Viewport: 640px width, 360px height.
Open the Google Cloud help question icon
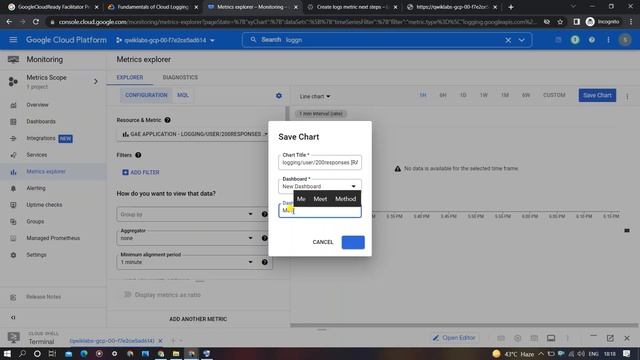(592, 40)
